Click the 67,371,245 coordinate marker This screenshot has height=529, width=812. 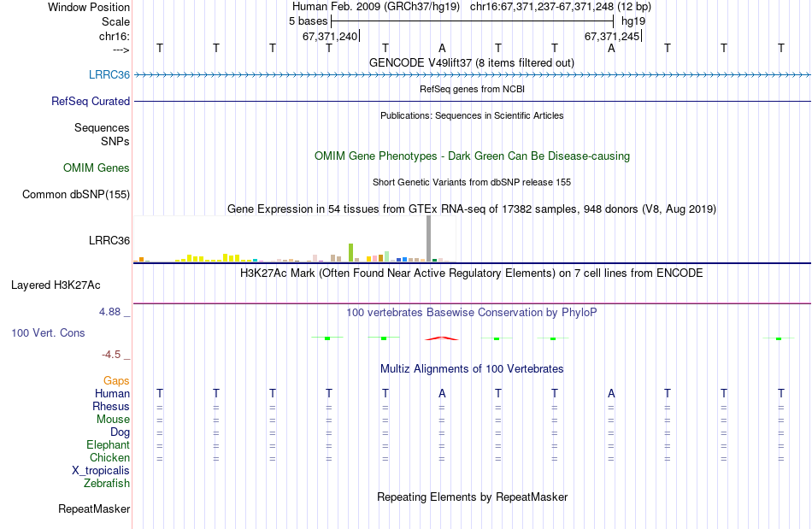(x=613, y=36)
